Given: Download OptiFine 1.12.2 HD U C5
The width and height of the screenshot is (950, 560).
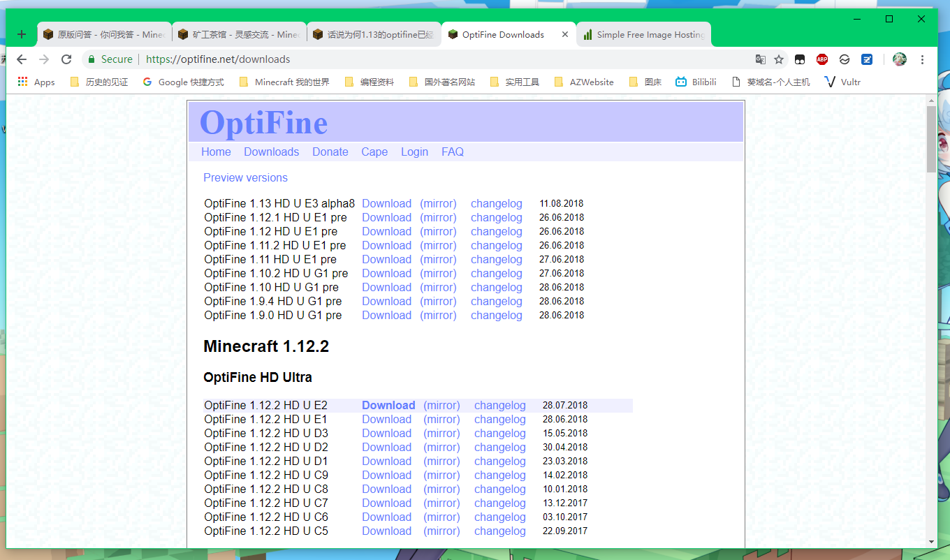Looking at the screenshot, I should (386, 531).
